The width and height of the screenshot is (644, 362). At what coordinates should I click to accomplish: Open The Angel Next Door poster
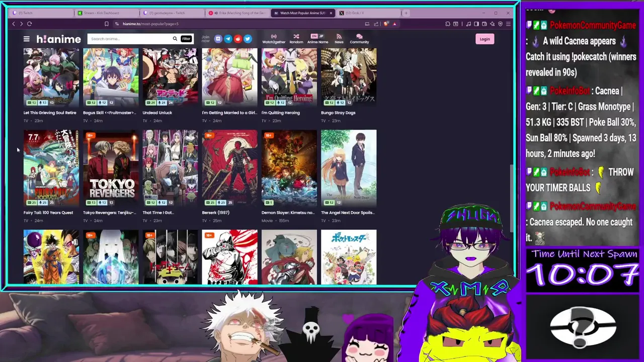click(349, 168)
